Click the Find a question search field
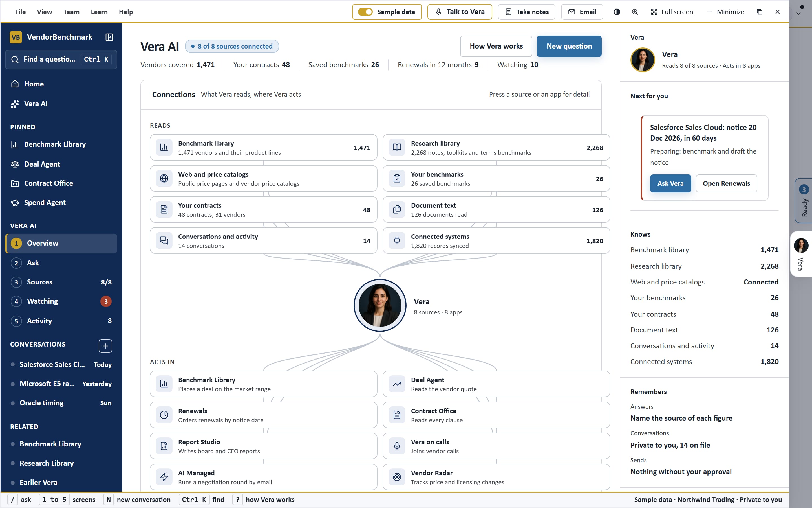The width and height of the screenshot is (812, 508). 61,60
